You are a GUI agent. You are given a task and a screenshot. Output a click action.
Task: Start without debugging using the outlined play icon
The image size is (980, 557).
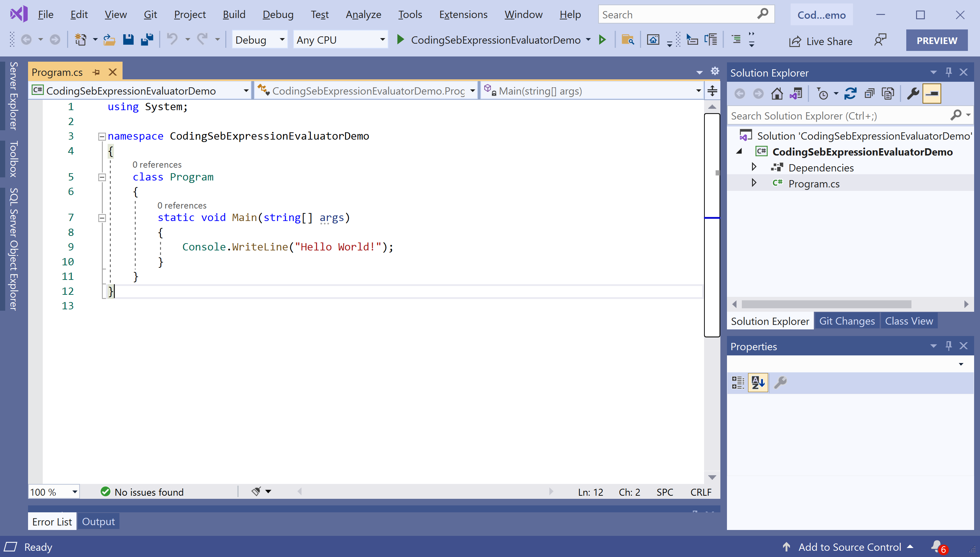tap(602, 39)
